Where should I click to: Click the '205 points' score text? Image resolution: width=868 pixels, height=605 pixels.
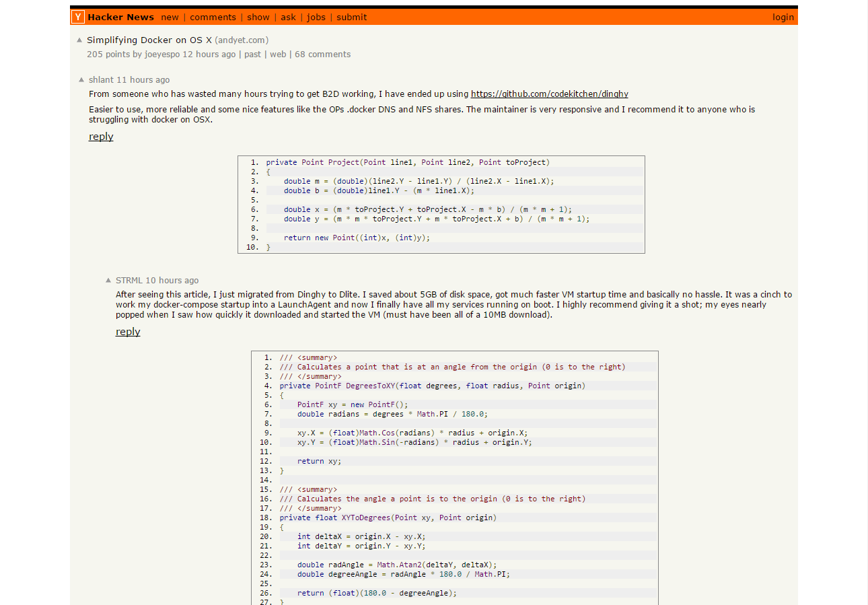(108, 55)
